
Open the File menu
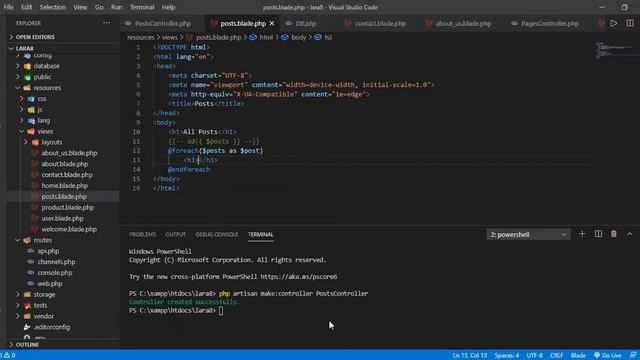8,7
